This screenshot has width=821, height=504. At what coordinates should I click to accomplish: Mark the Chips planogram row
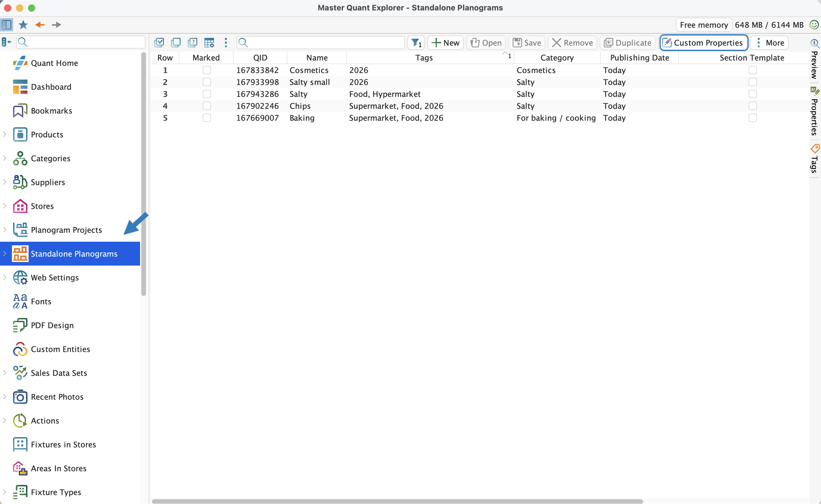tap(207, 106)
